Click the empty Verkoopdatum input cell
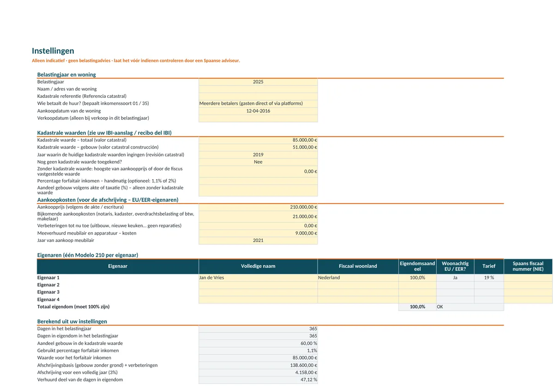The height and width of the screenshot is (392, 554). tap(258, 118)
